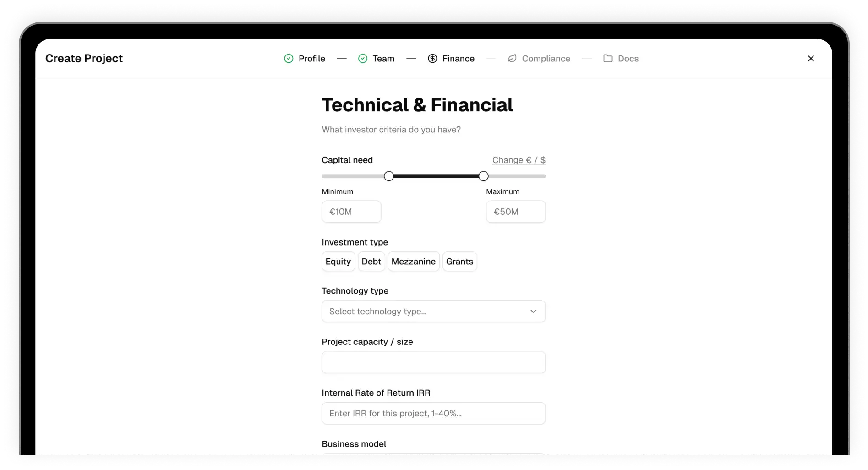
Task: Click the Capital need label
Action: (347, 160)
